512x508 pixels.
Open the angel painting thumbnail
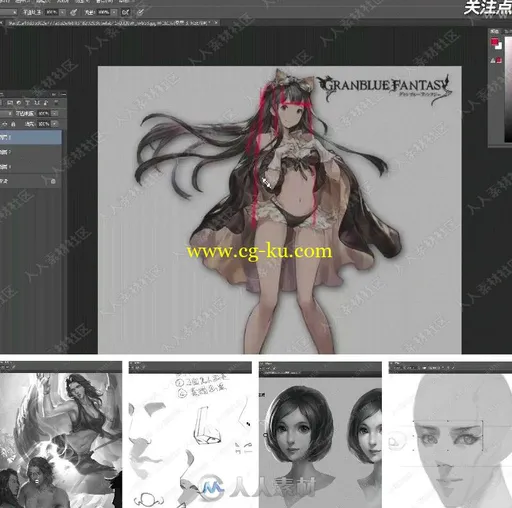pyautogui.click(x=61, y=434)
